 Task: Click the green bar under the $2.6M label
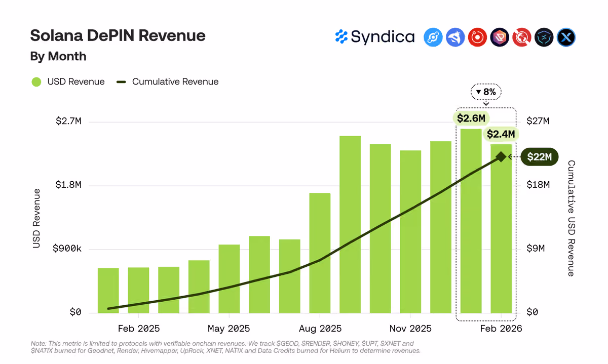click(x=471, y=221)
